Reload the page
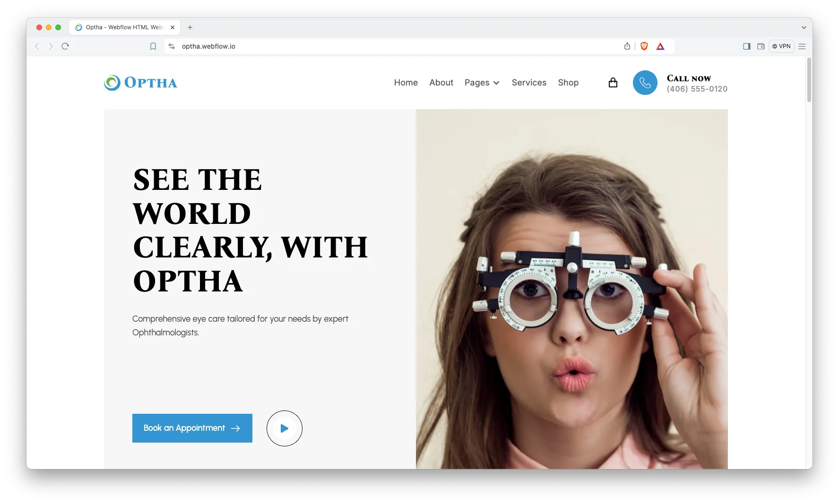Screen dimensions: 839x504 point(65,46)
